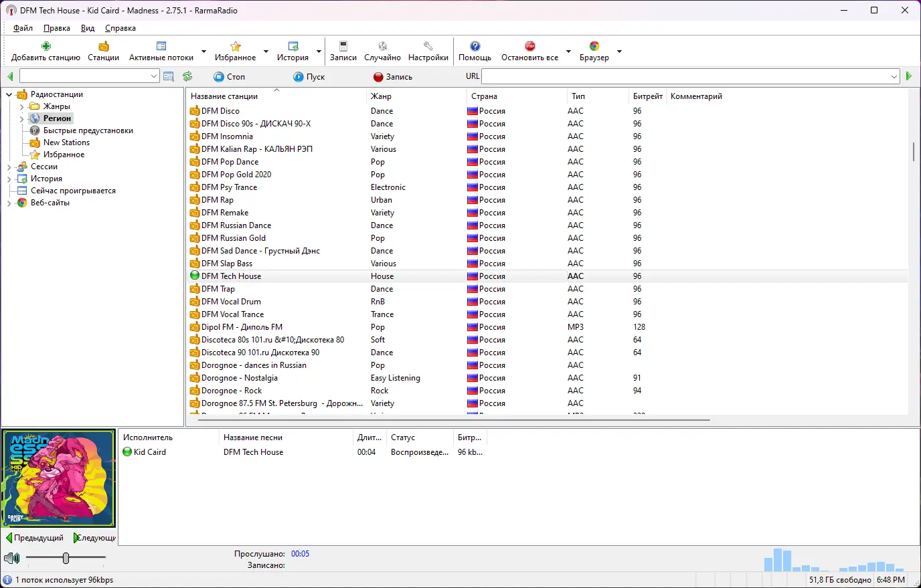Go to the previous station with Предыдущий
The width and height of the screenshot is (921, 588).
coord(35,538)
